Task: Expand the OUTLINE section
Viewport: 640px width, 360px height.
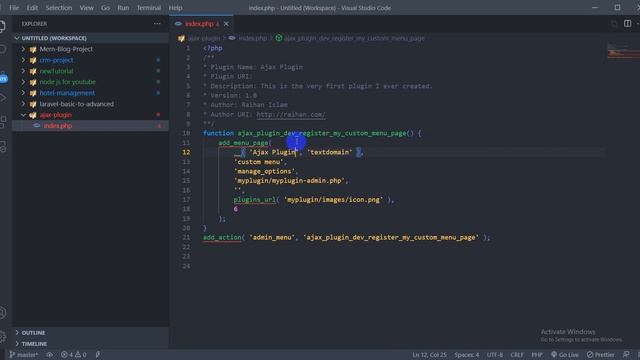Action: [90, 333]
